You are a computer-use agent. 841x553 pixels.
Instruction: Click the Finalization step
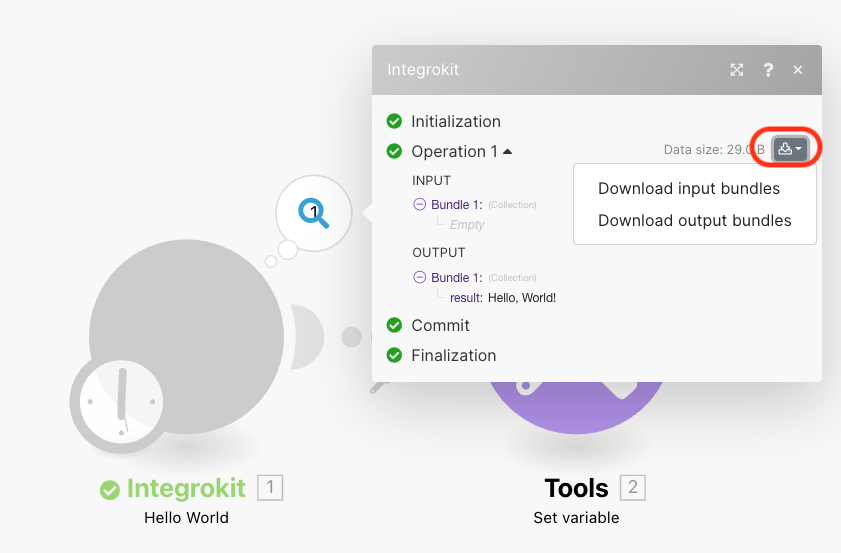click(453, 356)
